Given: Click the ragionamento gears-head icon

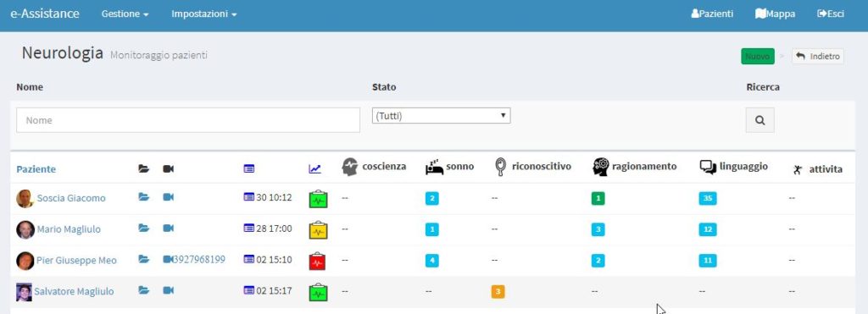Looking at the screenshot, I should (x=601, y=167).
